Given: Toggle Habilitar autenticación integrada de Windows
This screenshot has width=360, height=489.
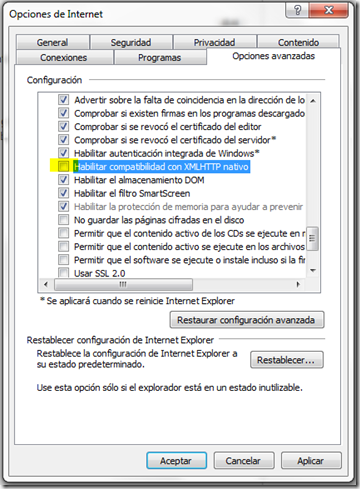Looking at the screenshot, I should tap(63, 153).
